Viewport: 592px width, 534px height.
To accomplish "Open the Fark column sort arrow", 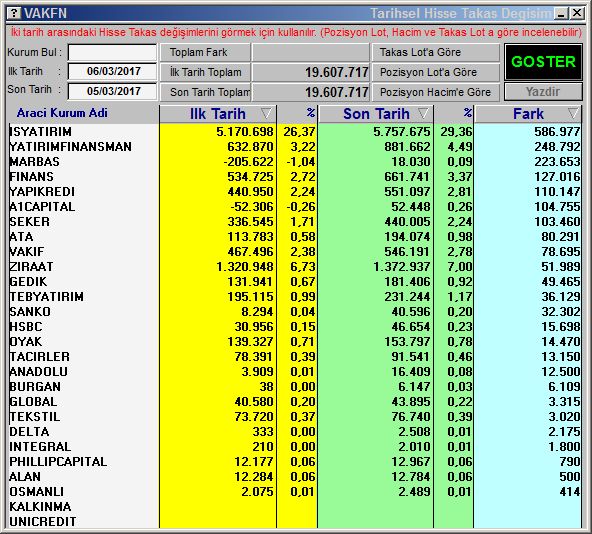I will pyautogui.click(x=573, y=113).
